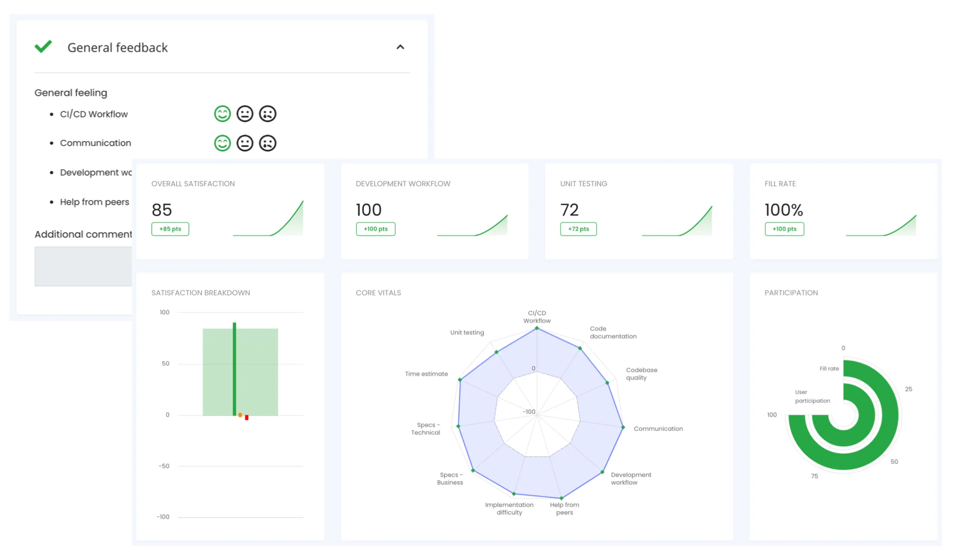
Task: Select the sad face for Communication
Action: (x=268, y=142)
